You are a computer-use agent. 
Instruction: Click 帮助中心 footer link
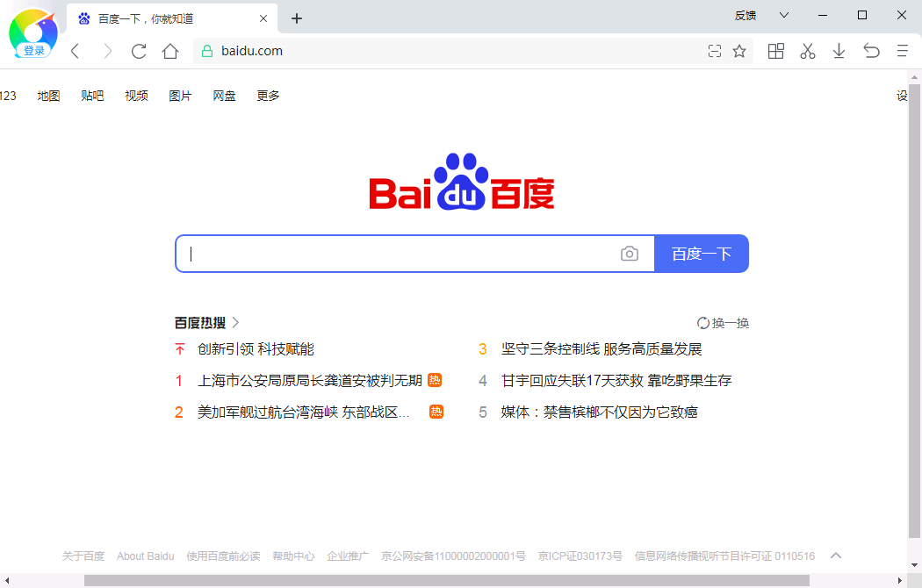[x=293, y=556]
